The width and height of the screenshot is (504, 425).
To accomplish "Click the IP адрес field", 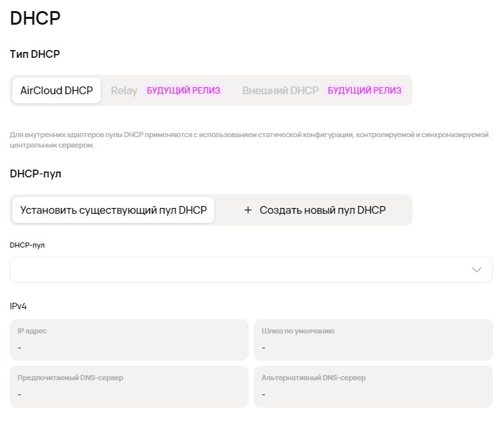I will (x=129, y=340).
